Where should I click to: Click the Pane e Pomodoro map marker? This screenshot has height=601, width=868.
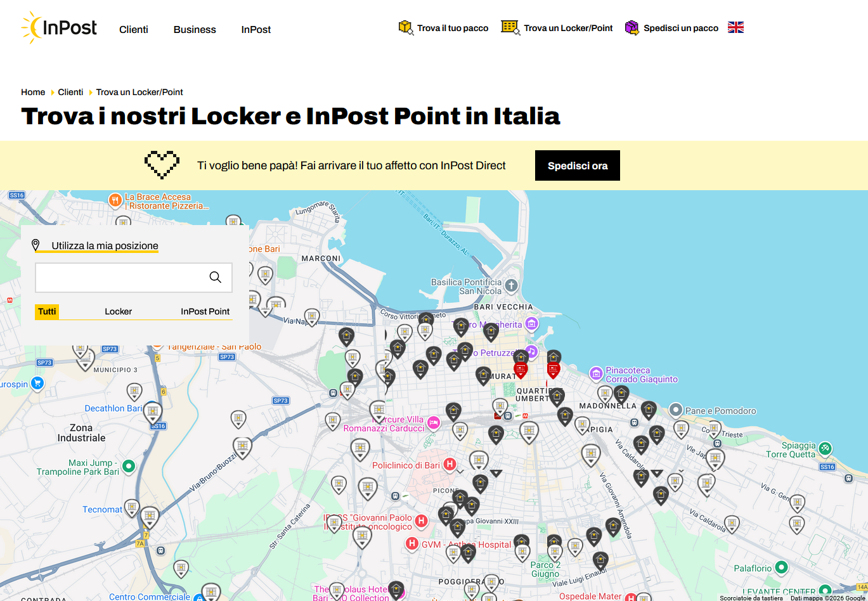pyautogui.click(x=676, y=410)
